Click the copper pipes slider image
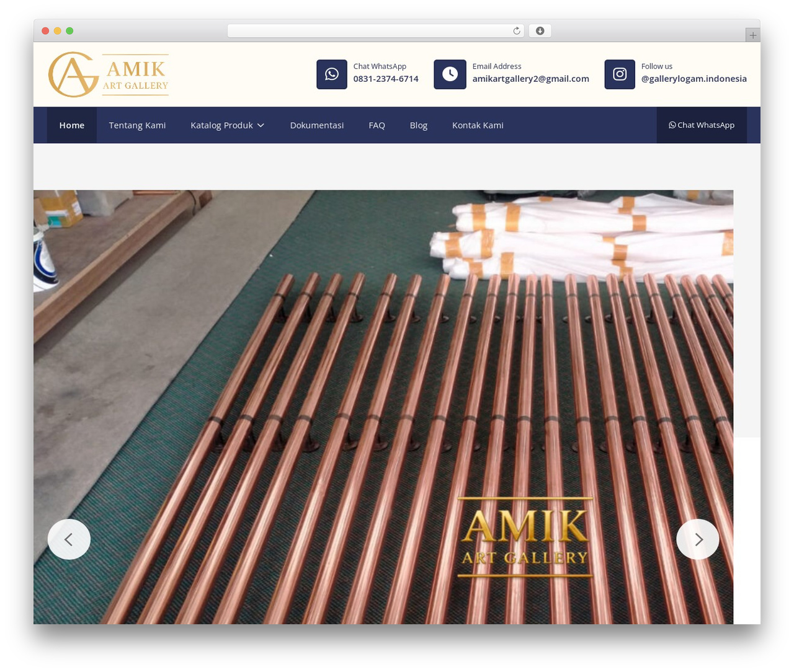The image size is (794, 672). coord(383,407)
